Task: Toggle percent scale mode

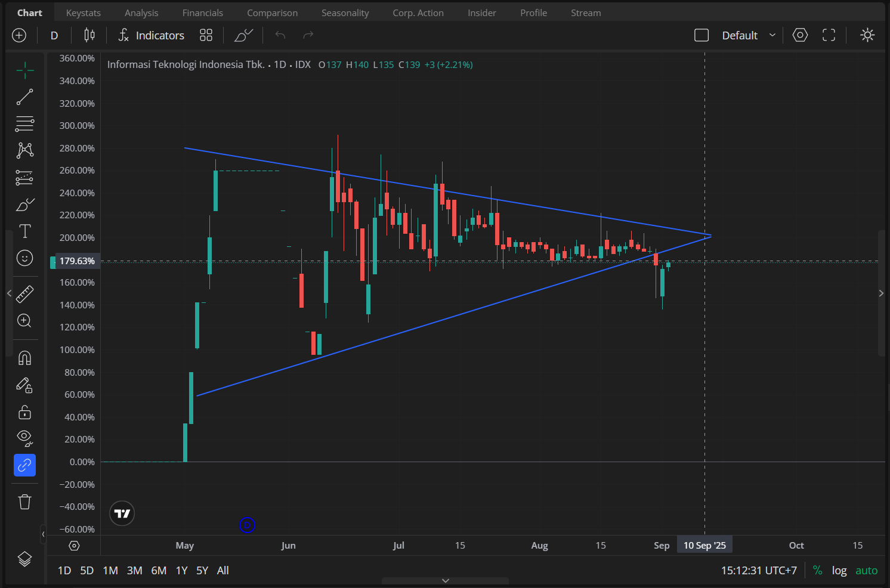Action: click(x=818, y=571)
